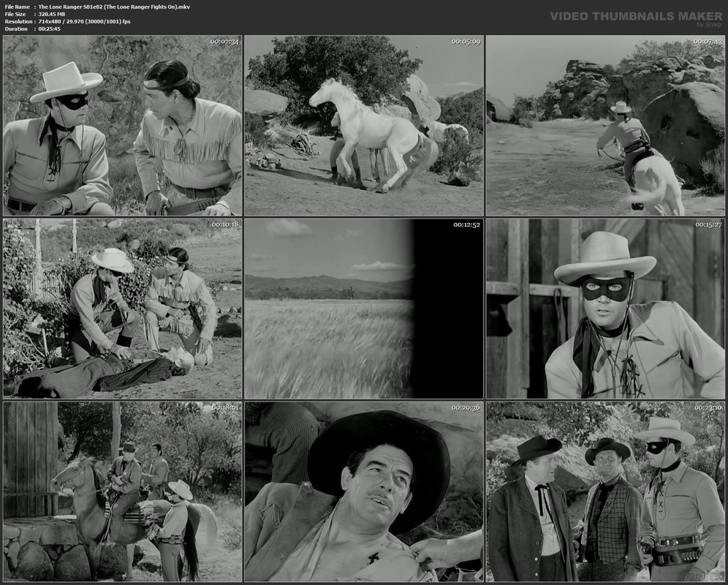The height and width of the screenshot is (585, 728).
Task: Click the File Size label
Action: (15, 15)
